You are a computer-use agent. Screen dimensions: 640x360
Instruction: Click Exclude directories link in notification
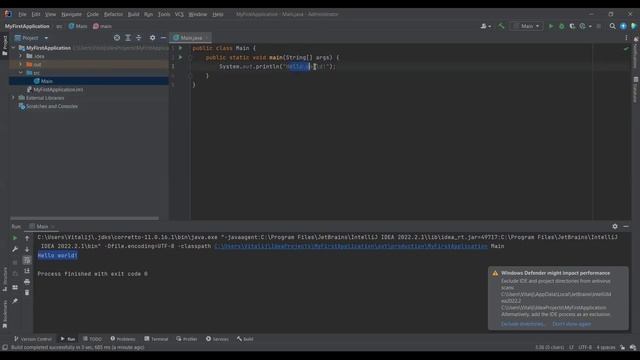tap(522, 324)
